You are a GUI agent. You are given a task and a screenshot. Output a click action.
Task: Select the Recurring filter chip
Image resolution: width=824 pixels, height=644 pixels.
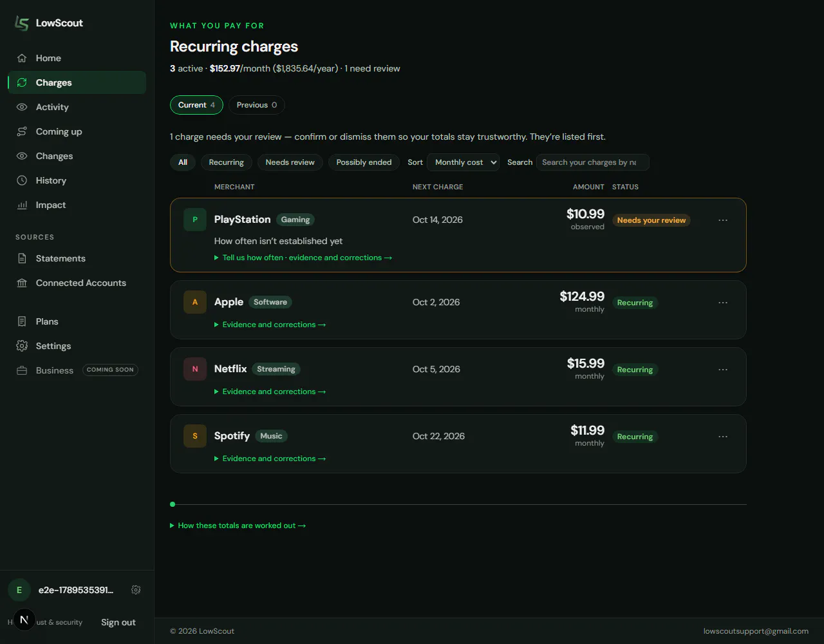(x=227, y=162)
